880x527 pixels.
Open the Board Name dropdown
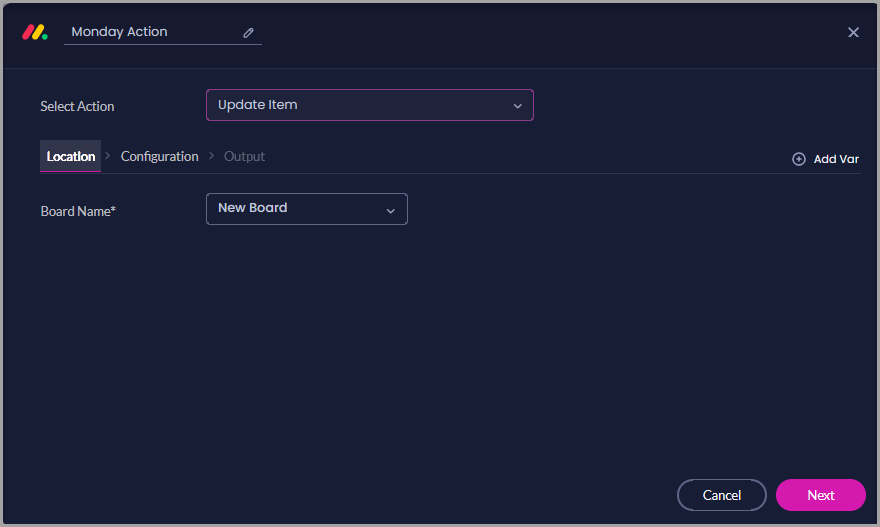pyautogui.click(x=307, y=209)
